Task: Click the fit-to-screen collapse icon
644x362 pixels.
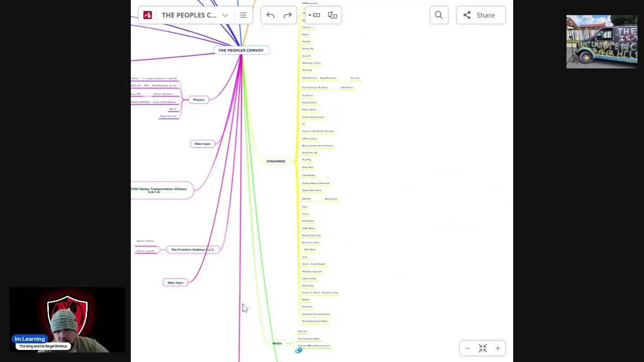Action: [482, 348]
